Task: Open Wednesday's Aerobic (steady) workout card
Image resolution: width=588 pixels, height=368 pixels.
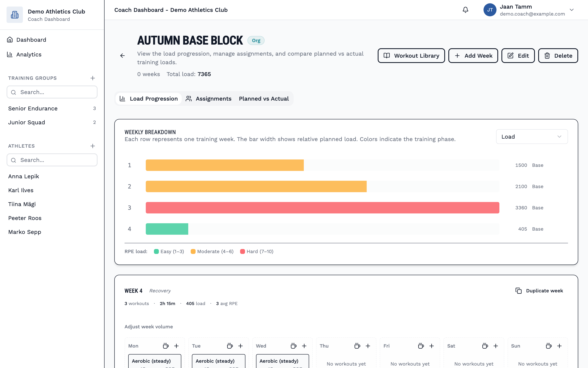Action: [282, 361]
